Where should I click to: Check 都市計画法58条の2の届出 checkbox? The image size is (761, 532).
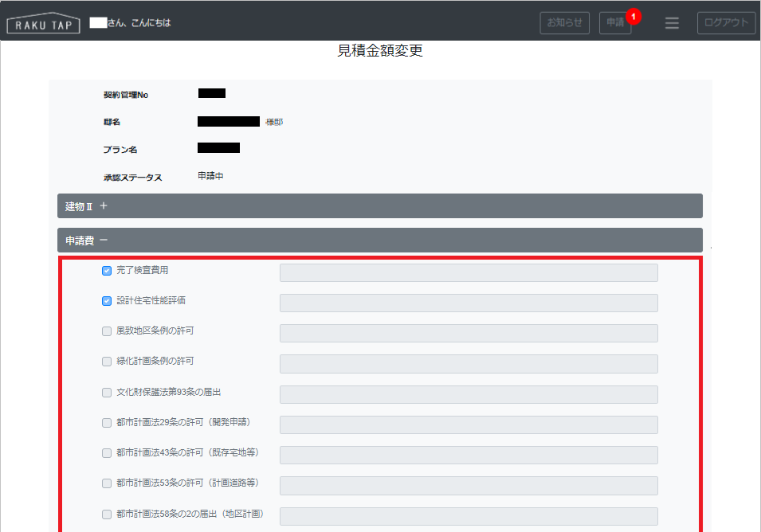click(107, 514)
